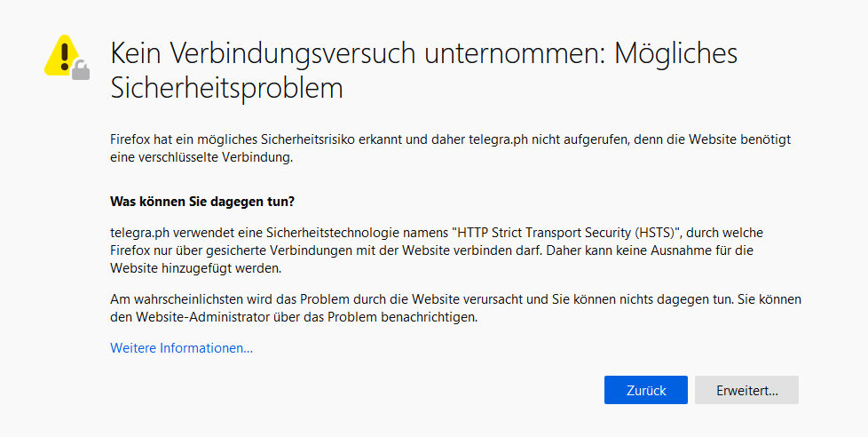
Task: Go back using the Zurück button
Action: pyautogui.click(x=645, y=390)
